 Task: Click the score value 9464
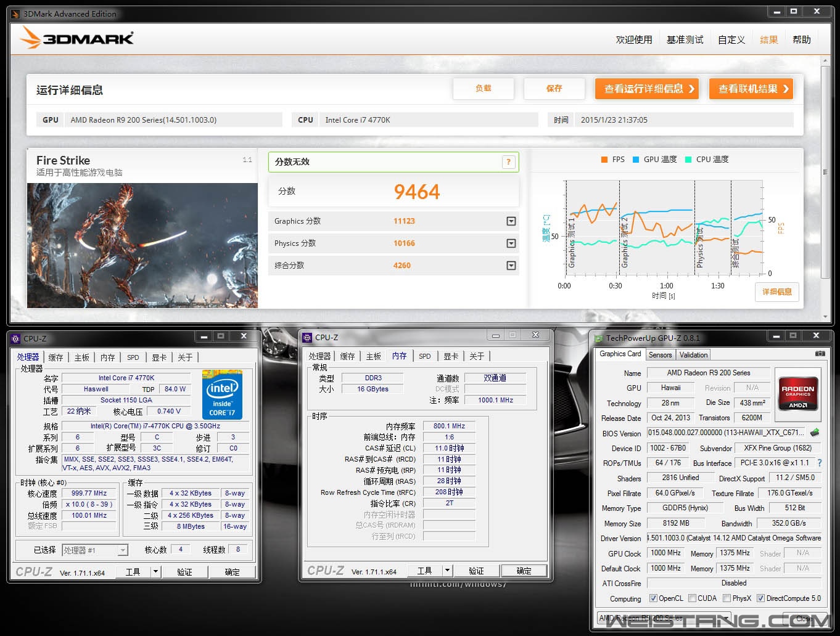(x=417, y=192)
